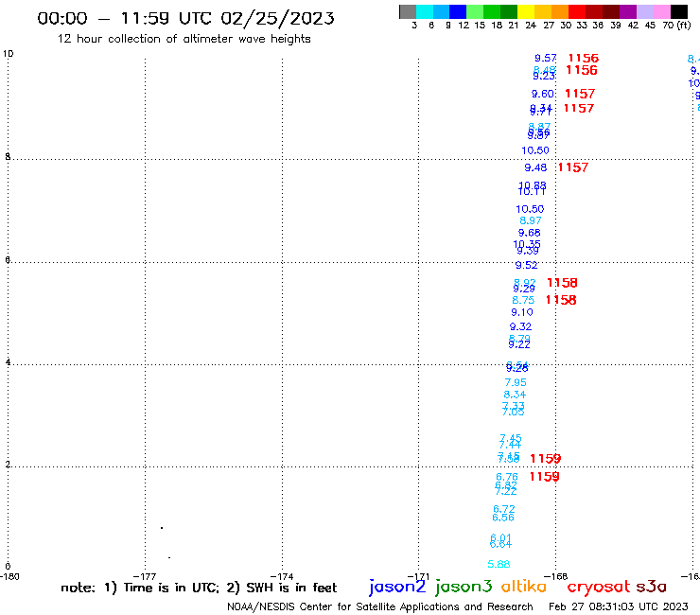Image resolution: width=700 pixels, height=615 pixels.
Task: Click the -174 longitude axis label
Action: pos(282,576)
